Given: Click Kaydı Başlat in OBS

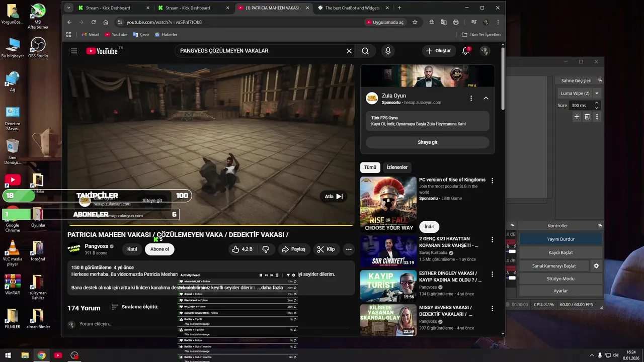Looking at the screenshot, I should [560, 252].
